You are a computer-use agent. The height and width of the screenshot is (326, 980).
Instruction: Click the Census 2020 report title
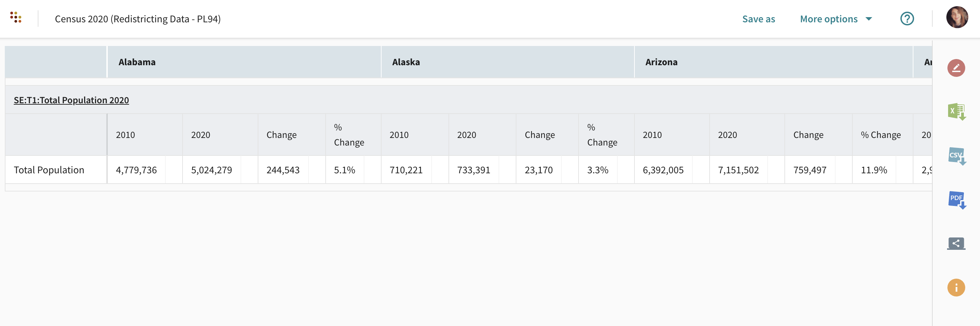coord(138,19)
